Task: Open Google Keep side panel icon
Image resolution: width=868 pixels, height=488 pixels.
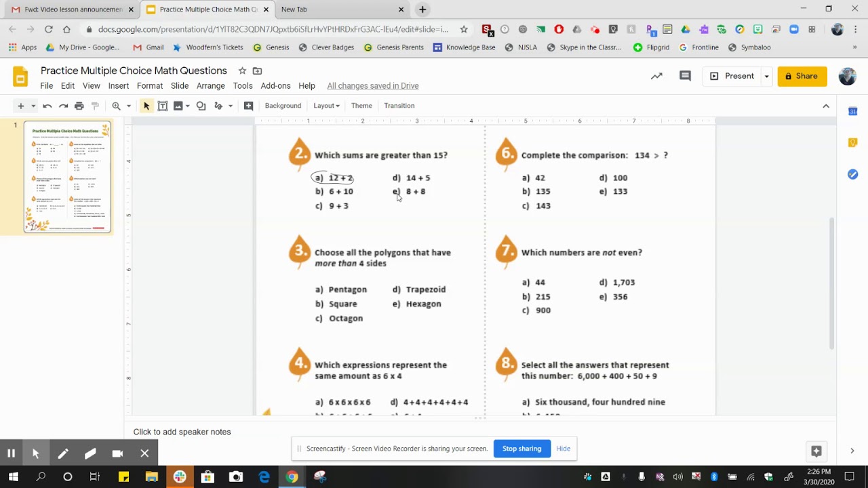Action: pyautogui.click(x=853, y=142)
